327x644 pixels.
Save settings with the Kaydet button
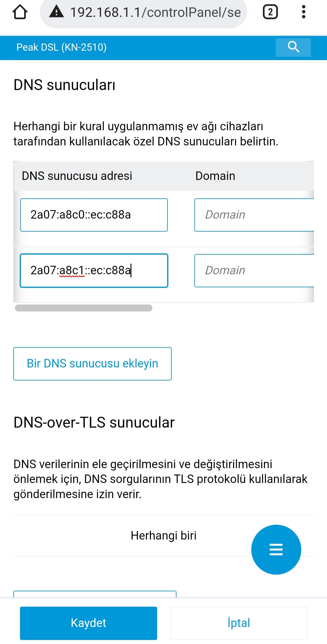(x=88, y=623)
